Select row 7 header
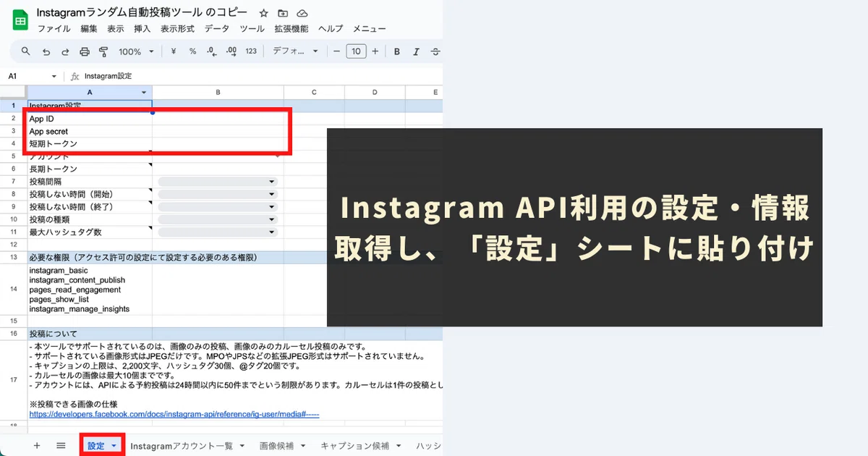The height and width of the screenshot is (456, 868). [x=13, y=182]
